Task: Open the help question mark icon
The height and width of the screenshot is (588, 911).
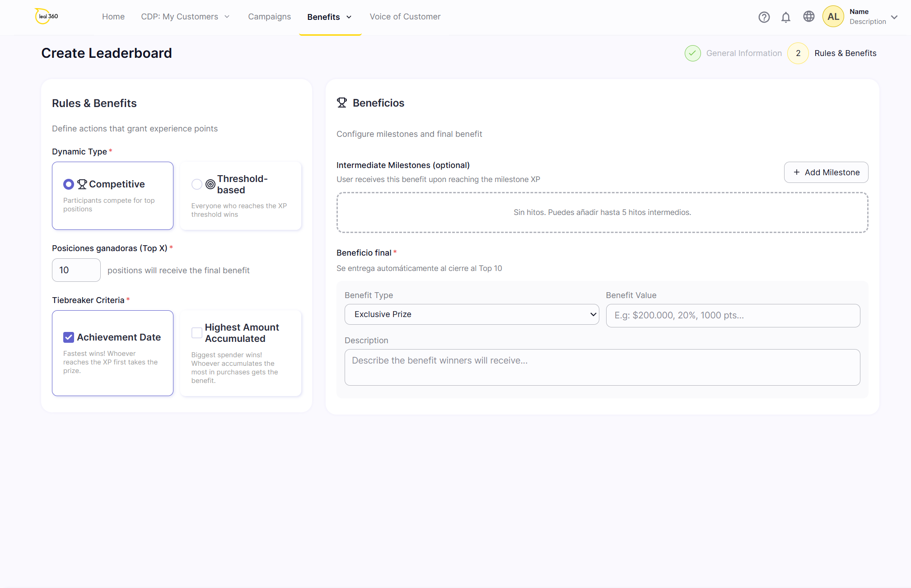Action: coord(764,17)
